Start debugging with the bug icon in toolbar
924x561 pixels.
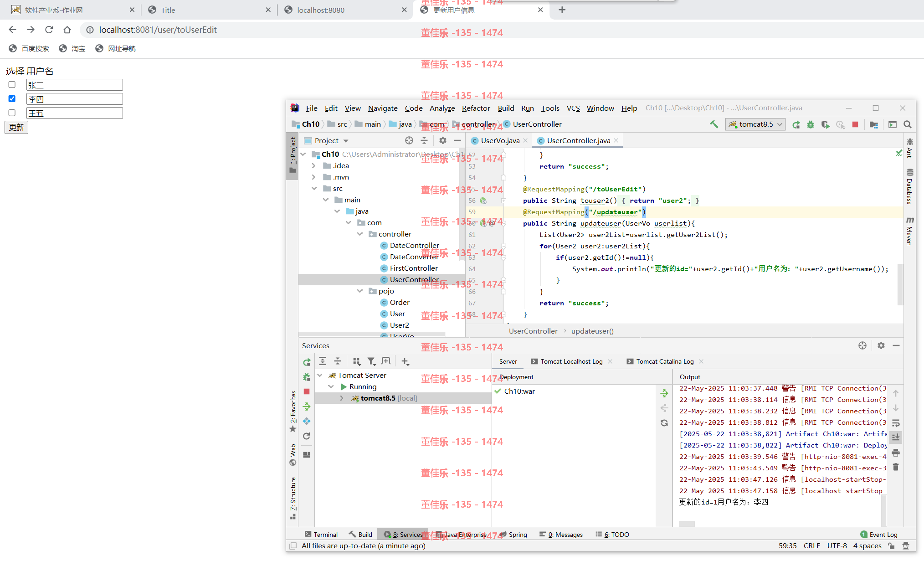point(811,124)
